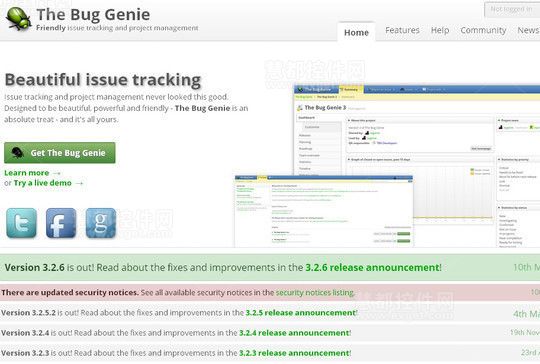Follow the Learn more link

(x=27, y=173)
